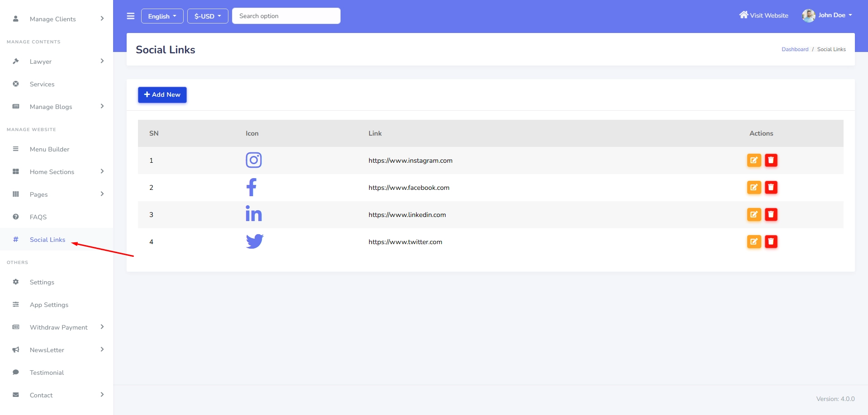Click the LinkedIn icon in row 3
This screenshot has height=415, width=868.
pos(254,213)
